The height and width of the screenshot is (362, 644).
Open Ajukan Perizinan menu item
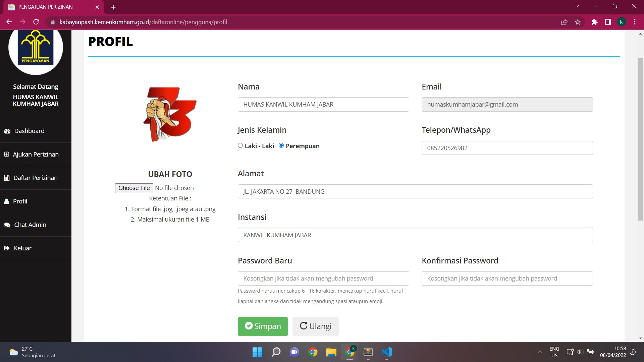click(x=36, y=155)
